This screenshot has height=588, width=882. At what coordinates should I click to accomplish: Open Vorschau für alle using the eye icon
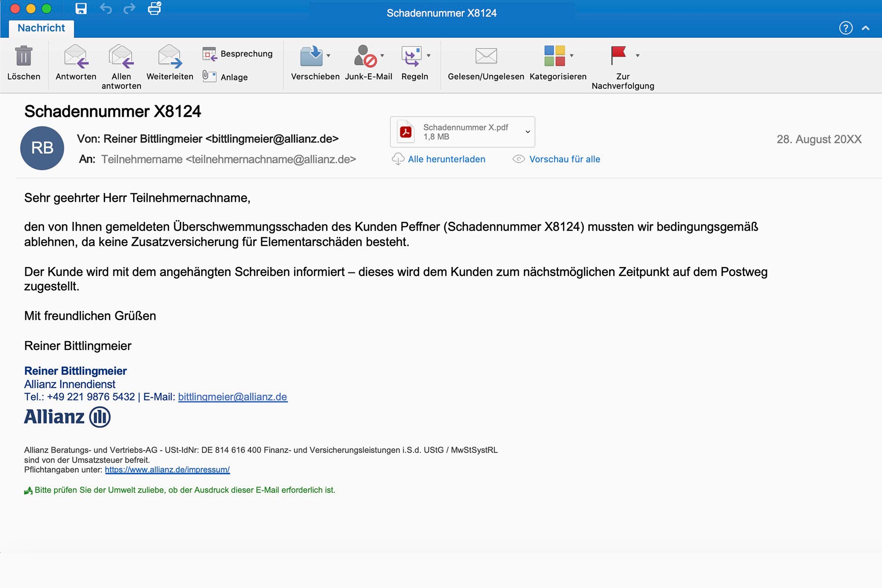click(519, 159)
